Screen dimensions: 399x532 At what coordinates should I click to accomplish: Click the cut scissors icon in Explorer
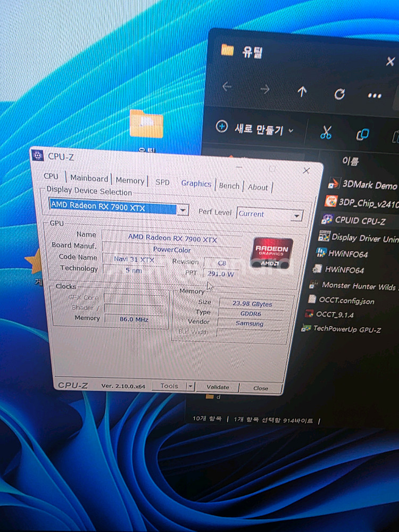click(326, 132)
